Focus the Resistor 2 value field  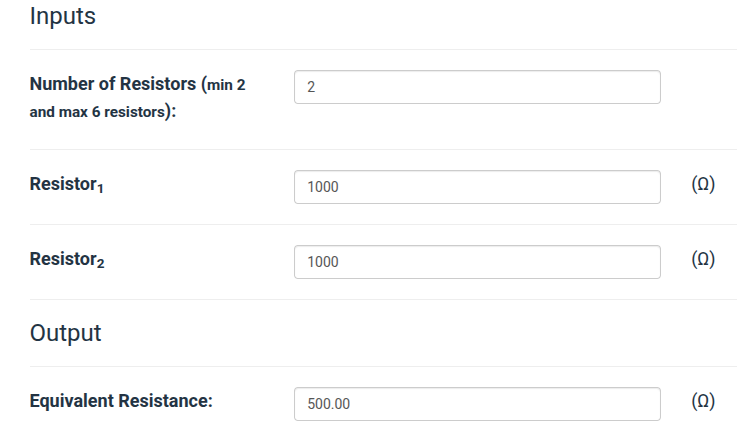pyautogui.click(x=477, y=262)
